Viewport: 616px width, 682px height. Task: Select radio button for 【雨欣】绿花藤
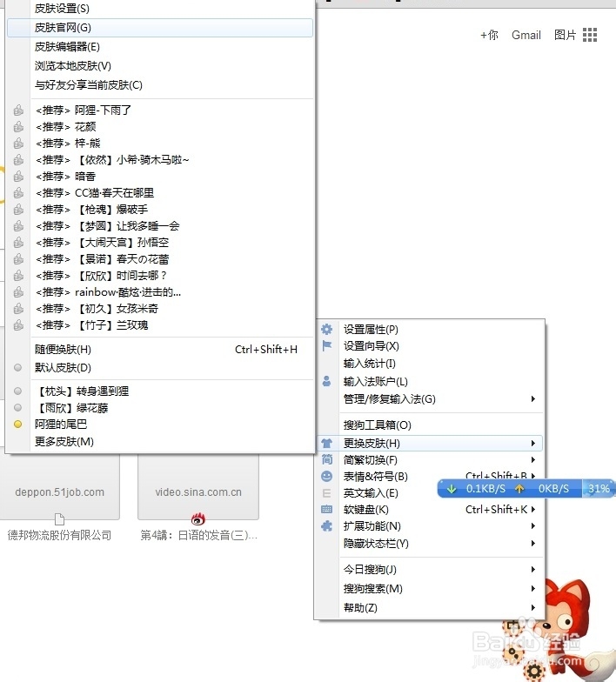[17, 407]
